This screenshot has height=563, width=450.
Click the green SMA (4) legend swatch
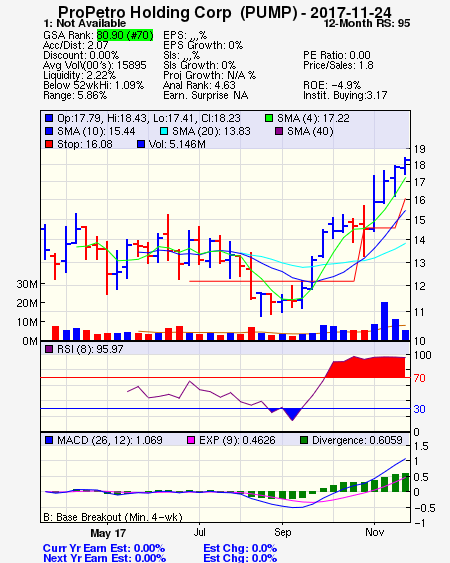[269, 118]
